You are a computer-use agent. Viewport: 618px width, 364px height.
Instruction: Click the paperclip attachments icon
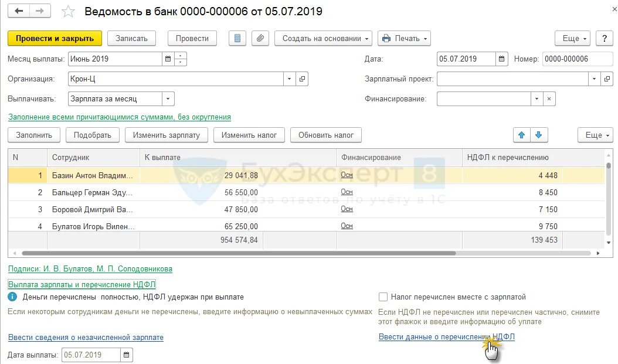[260, 38]
